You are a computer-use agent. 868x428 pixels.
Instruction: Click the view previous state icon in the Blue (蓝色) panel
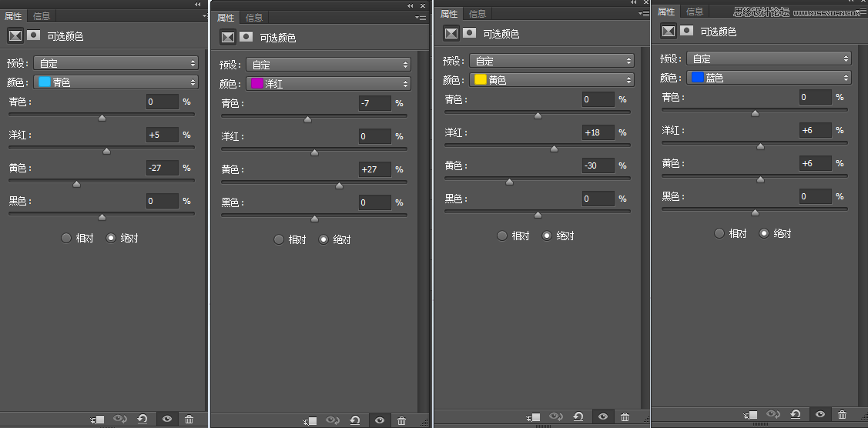(773, 414)
